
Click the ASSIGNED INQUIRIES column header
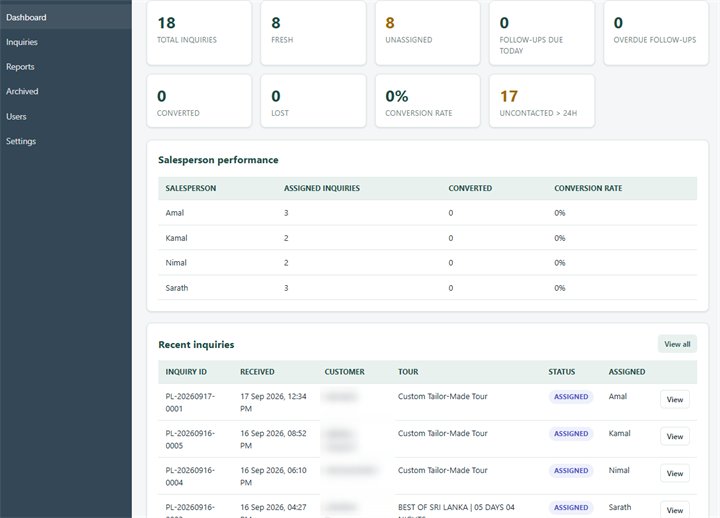tap(322, 188)
